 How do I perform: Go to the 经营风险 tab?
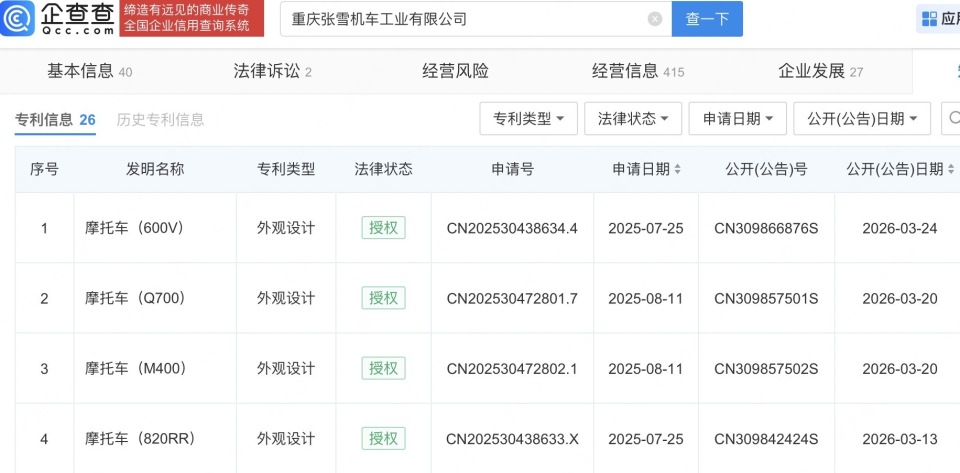tap(455, 71)
